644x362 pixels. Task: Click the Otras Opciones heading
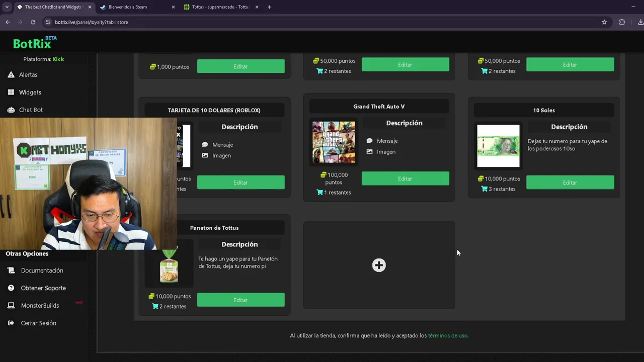pyautogui.click(x=27, y=254)
